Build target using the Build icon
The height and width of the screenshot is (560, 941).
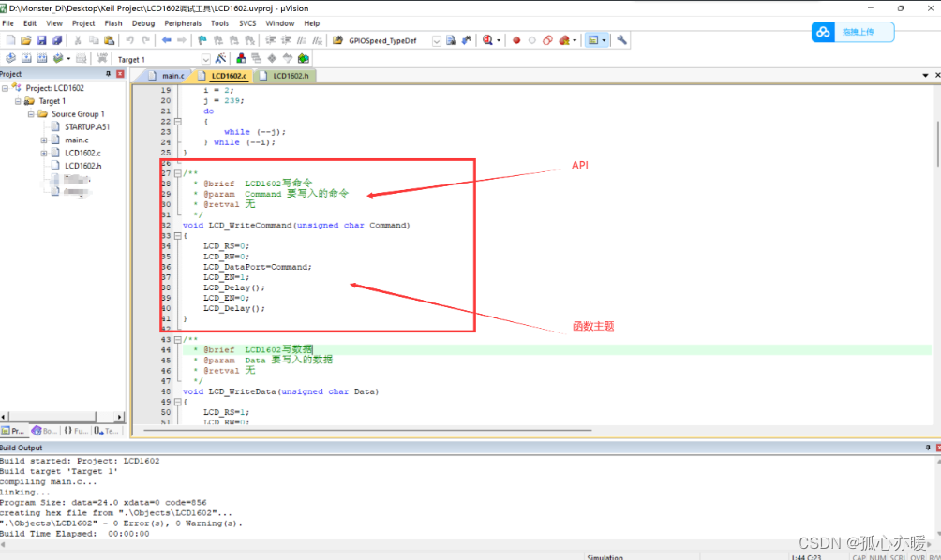(26, 58)
